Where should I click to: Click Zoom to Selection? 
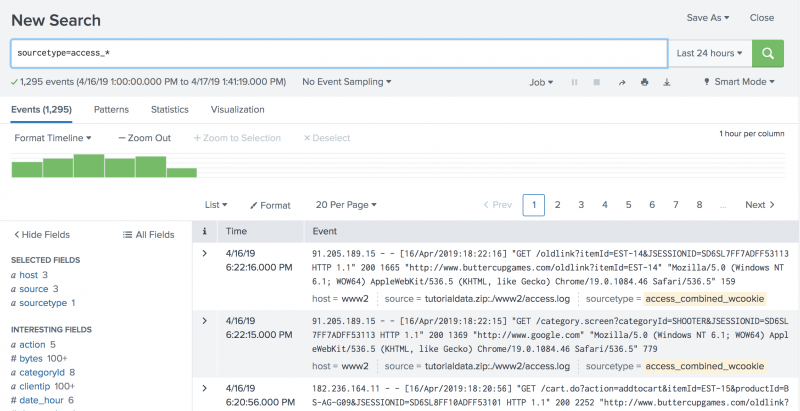click(x=237, y=138)
